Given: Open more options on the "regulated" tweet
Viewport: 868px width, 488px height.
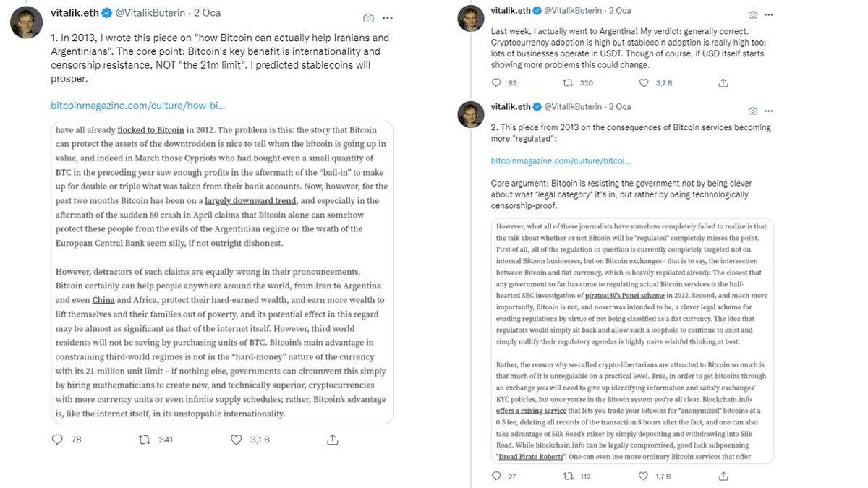Looking at the screenshot, I should [x=769, y=111].
